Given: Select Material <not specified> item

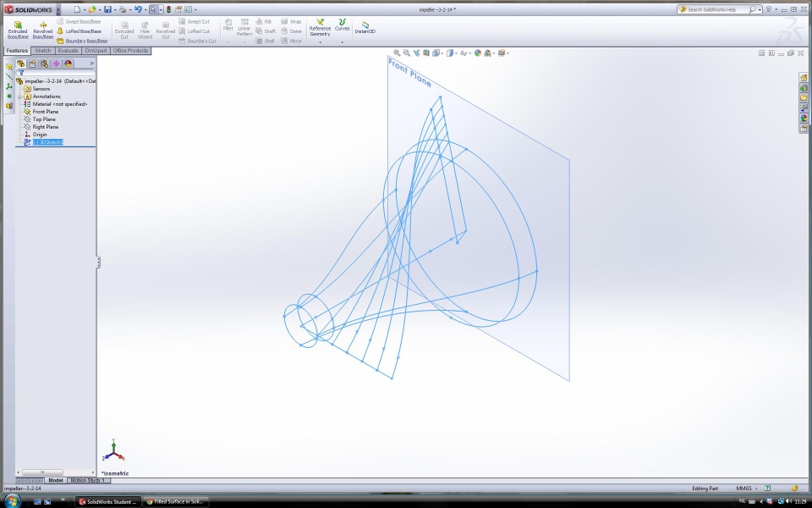Looking at the screenshot, I should pos(56,104).
